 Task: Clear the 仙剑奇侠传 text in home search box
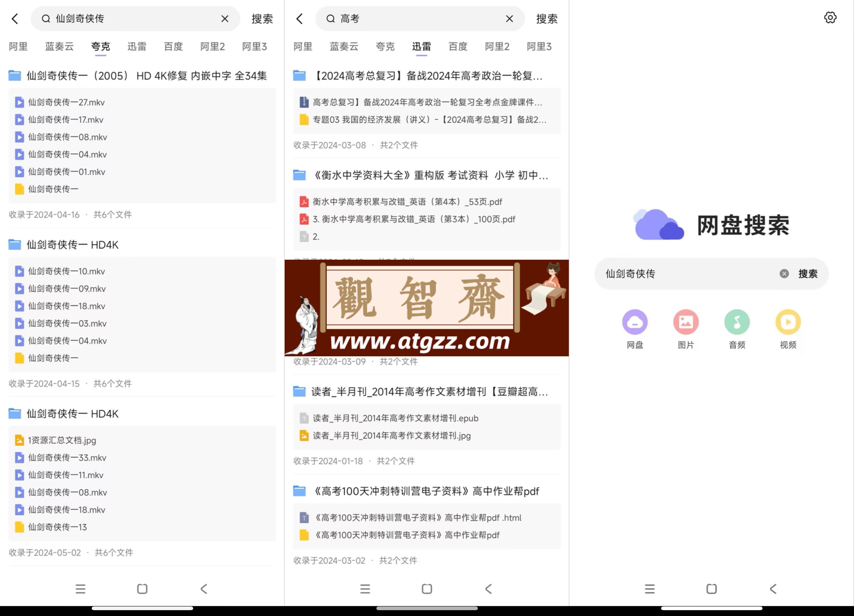[784, 274]
